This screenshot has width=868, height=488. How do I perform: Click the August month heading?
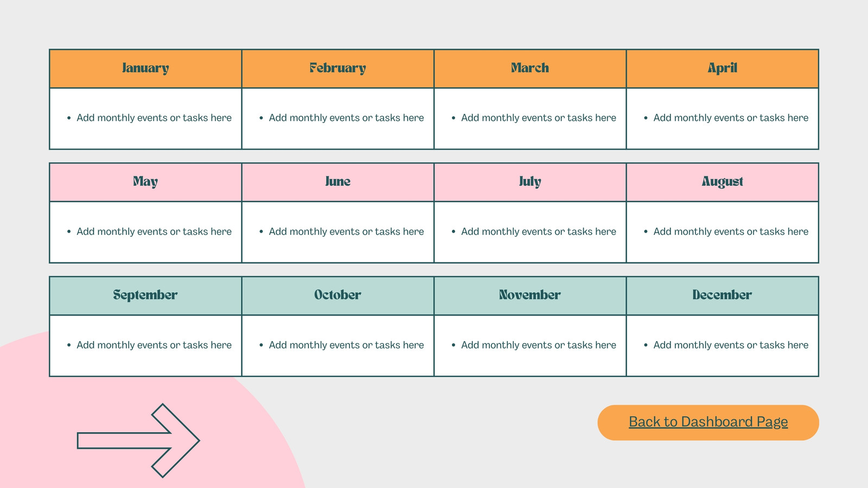tap(722, 182)
